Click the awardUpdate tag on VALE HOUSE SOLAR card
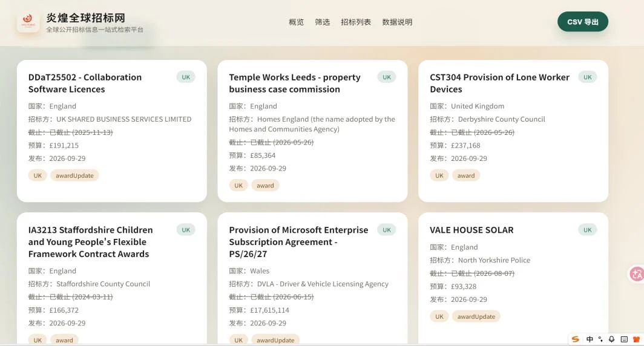The height and width of the screenshot is (346, 644). click(x=476, y=316)
